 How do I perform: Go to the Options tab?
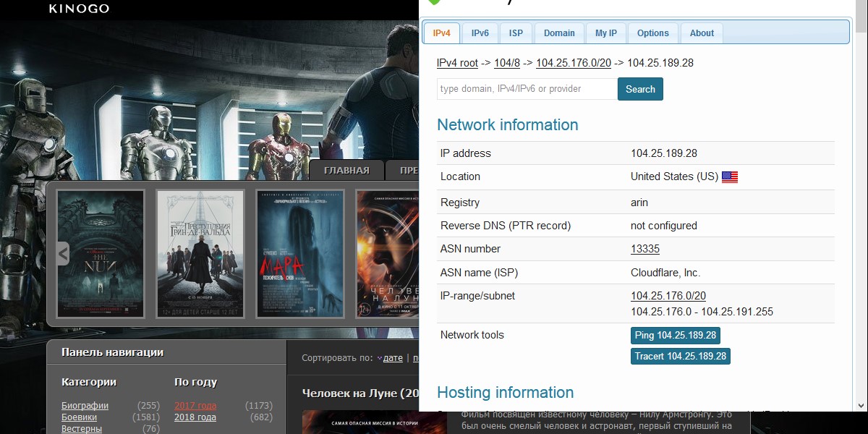pyautogui.click(x=653, y=33)
